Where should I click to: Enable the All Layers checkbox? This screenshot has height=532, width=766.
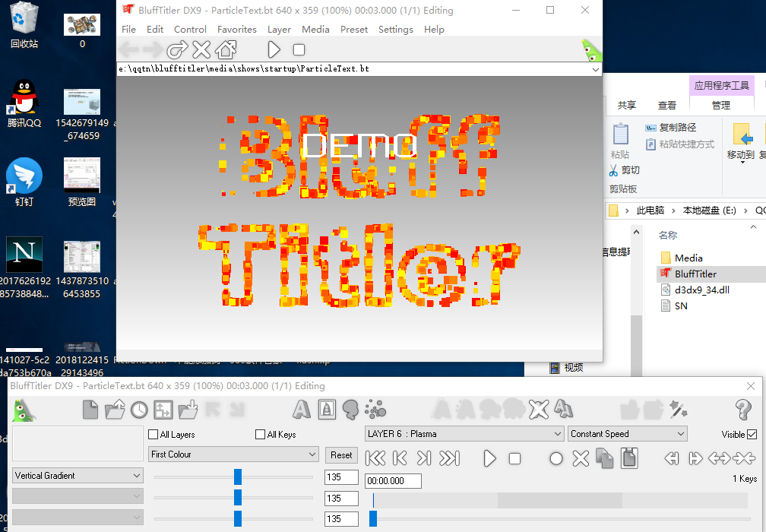153,434
